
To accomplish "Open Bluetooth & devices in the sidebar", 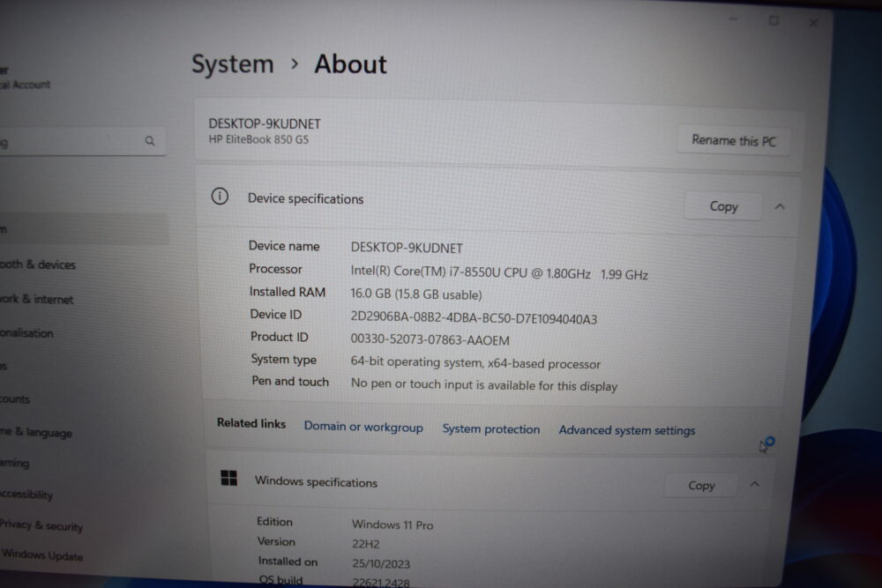I will (37, 264).
